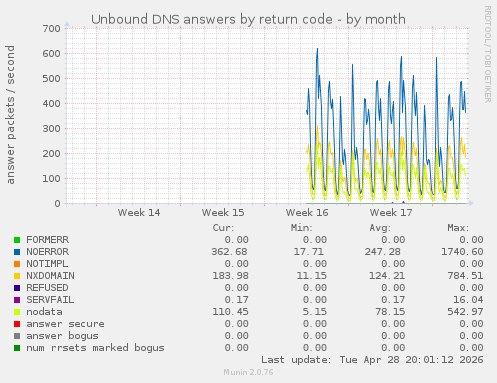This screenshot has width=497, height=383.
Task: Select the REFUSED legend label
Action: [x=47, y=288]
